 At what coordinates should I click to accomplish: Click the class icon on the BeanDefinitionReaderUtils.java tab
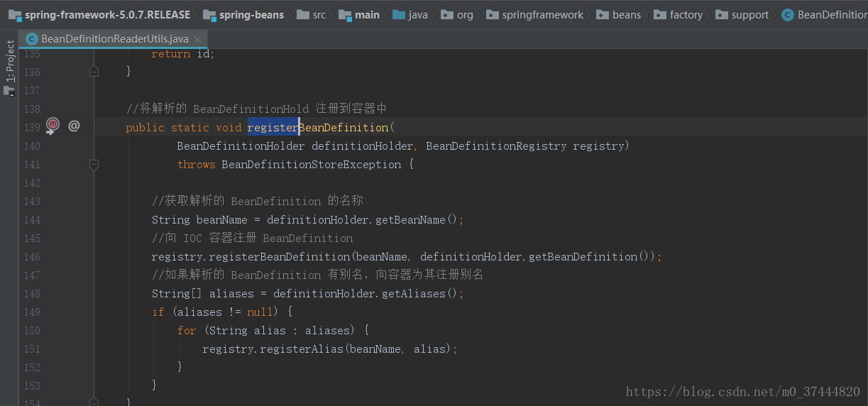tap(31, 39)
